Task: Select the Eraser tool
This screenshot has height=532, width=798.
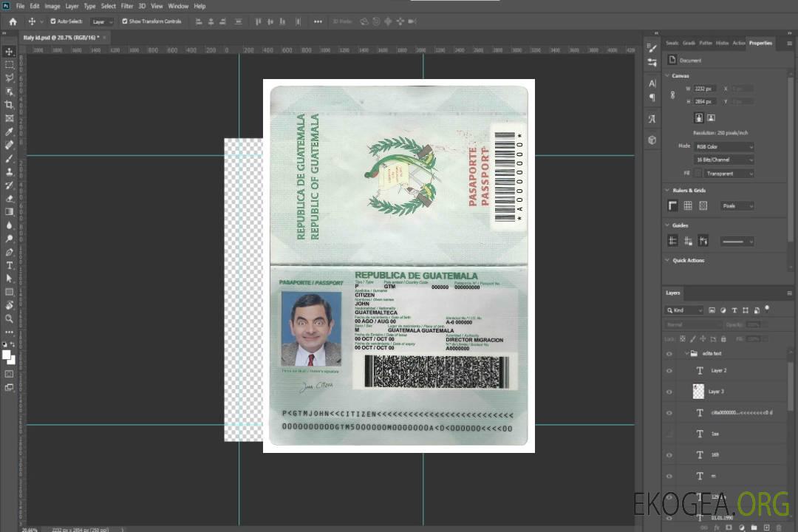Action: [x=9, y=199]
